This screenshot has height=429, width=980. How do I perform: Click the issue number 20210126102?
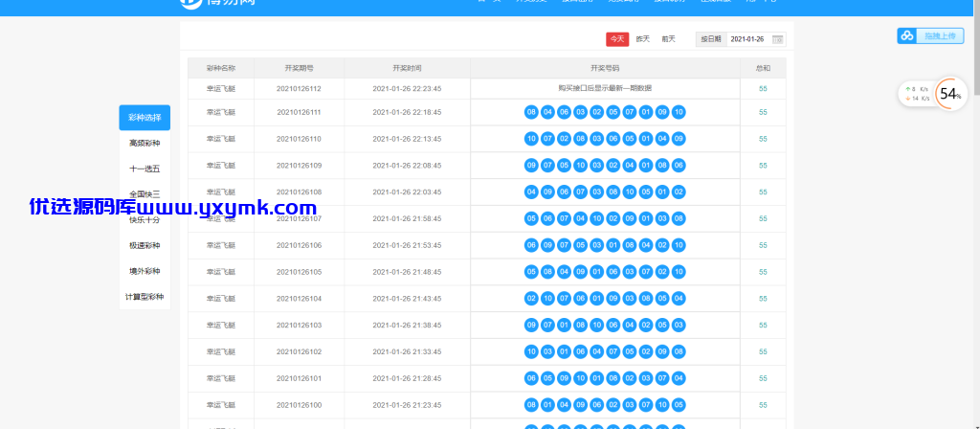299,352
